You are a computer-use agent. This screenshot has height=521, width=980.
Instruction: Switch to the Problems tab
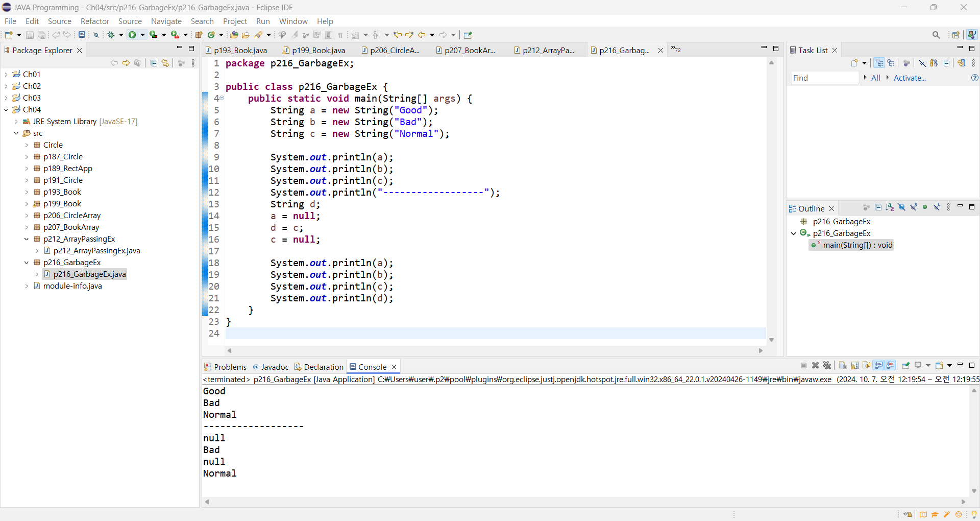pyautogui.click(x=225, y=367)
